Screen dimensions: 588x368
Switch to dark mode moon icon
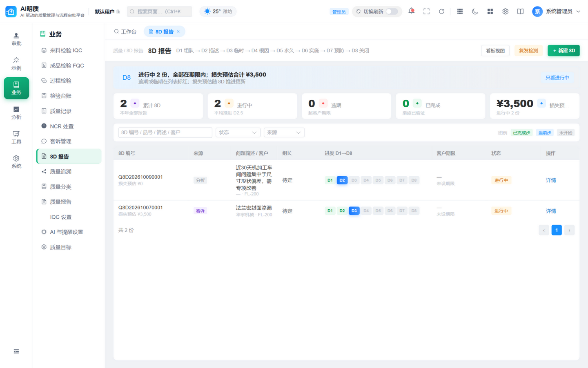475,11
